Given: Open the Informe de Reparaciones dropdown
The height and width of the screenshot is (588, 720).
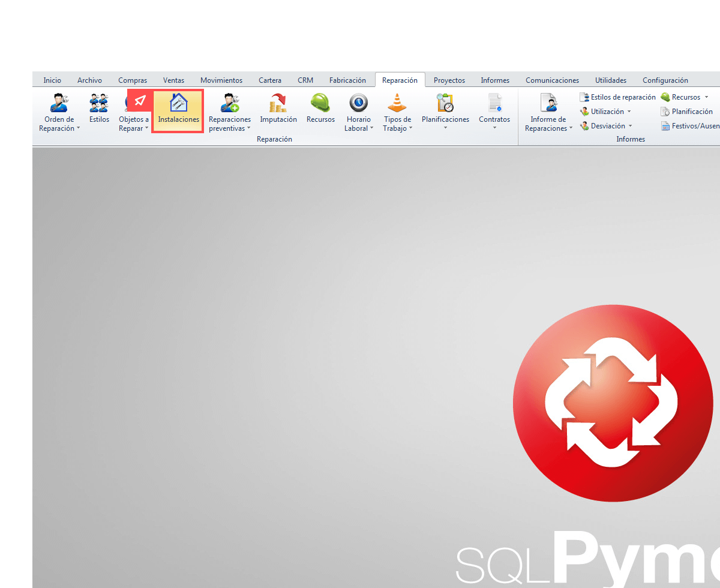Looking at the screenshot, I should [x=571, y=128].
